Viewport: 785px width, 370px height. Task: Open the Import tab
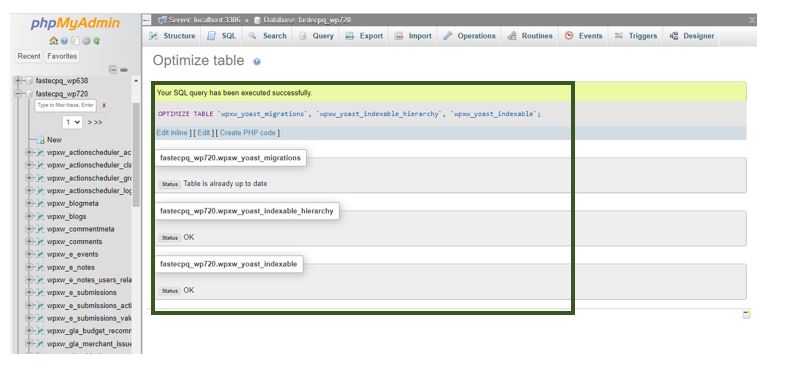(x=413, y=36)
